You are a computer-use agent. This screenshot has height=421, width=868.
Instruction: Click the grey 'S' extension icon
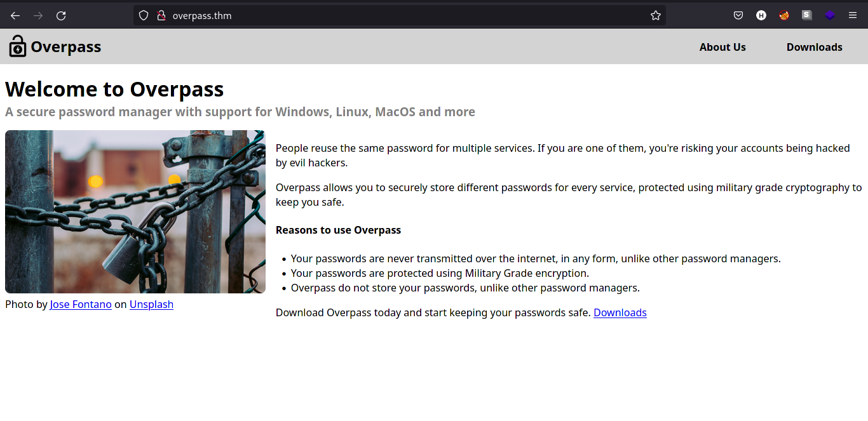point(806,15)
